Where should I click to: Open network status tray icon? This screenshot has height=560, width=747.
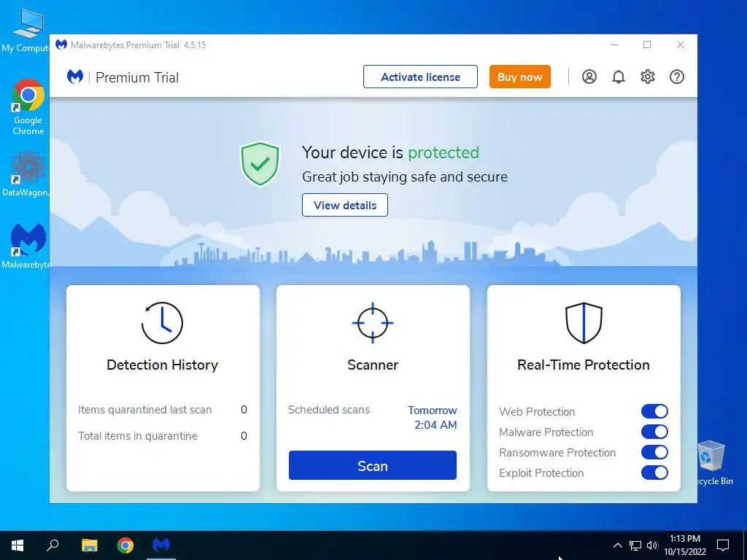(635, 545)
